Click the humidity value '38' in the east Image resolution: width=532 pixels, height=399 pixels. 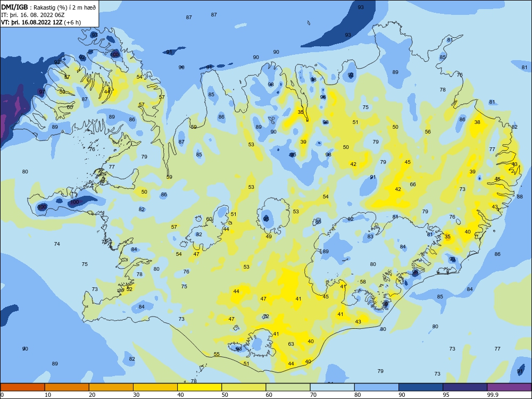click(x=477, y=122)
